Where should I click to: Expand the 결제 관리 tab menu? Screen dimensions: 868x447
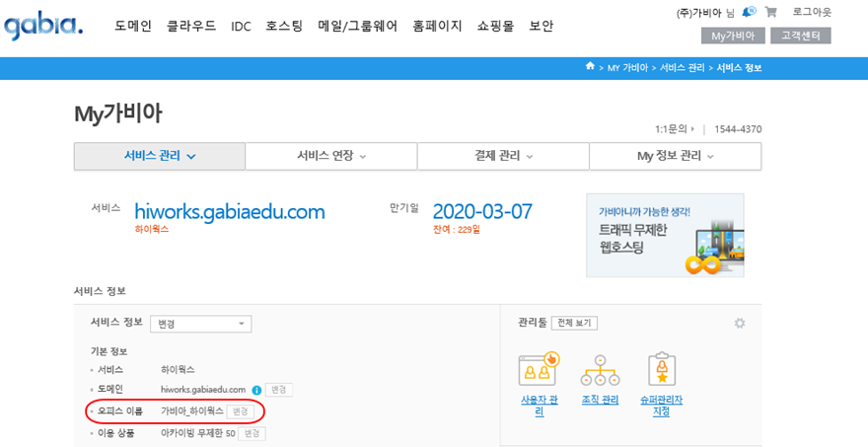[x=503, y=156]
